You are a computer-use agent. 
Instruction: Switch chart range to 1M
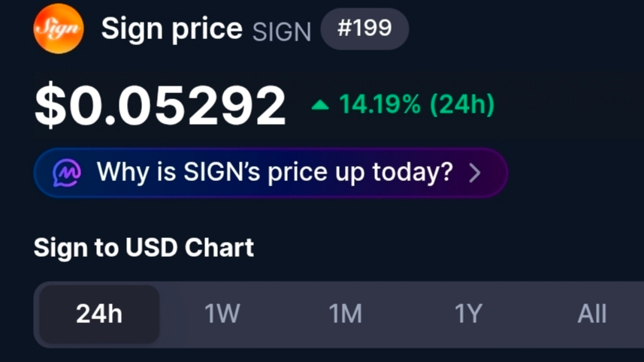coord(346,314)
